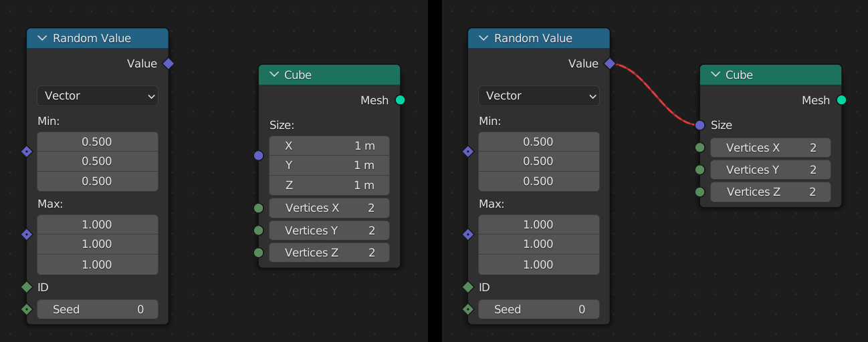Open Vector type dropdown on unlinked Random Value node

click(x=97, y=96)
